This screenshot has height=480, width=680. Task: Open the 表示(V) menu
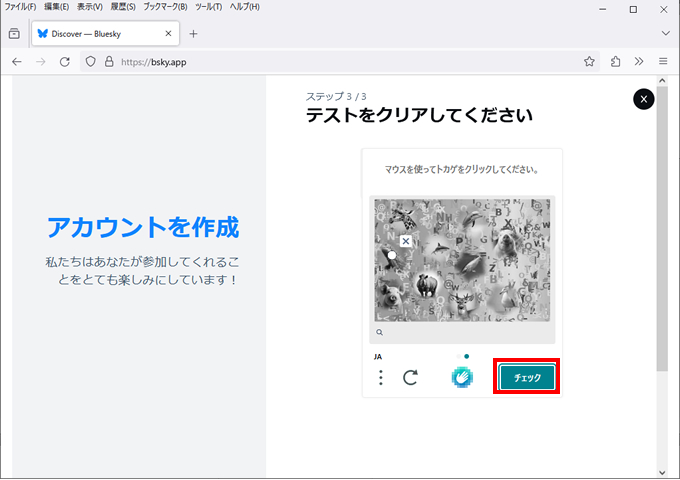coord(90,7)
